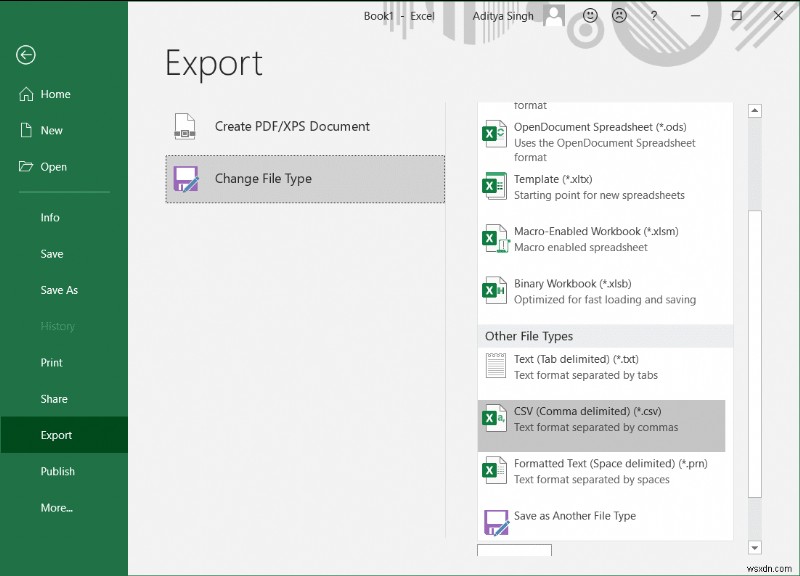
Task: Click the Text (Tab delimited) icon
Action: (493, 366)
